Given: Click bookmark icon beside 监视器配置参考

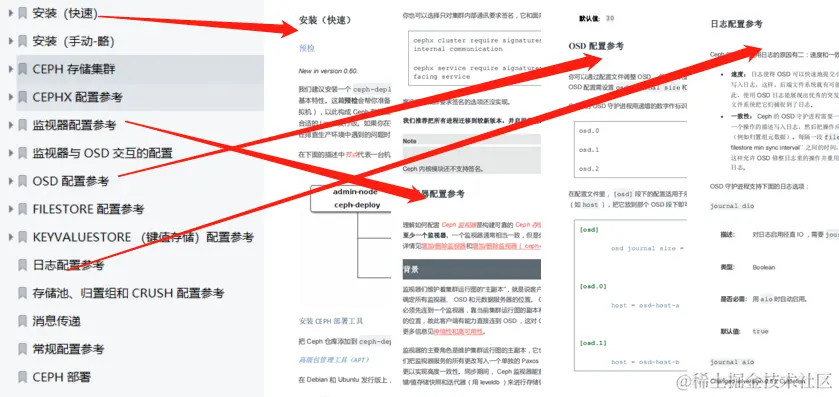Looking at the screenshot, I should [22, 125].
